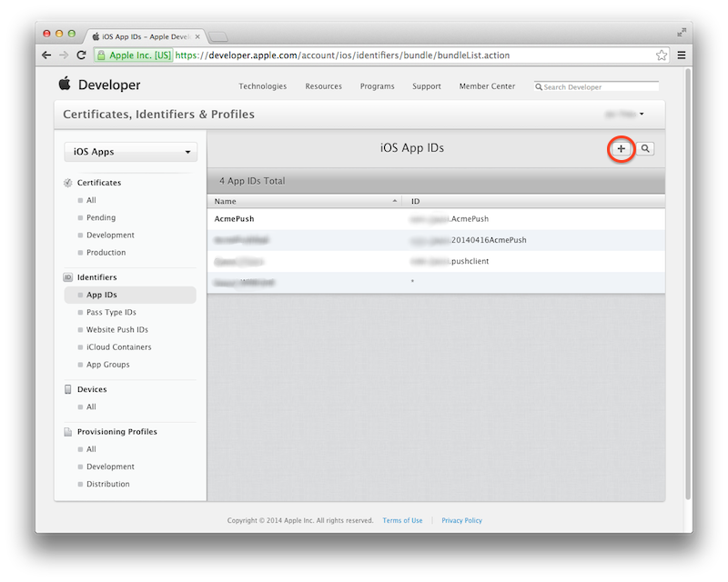
Task: Click the Provisioning Profiles heading
Action: click(117, 432)
